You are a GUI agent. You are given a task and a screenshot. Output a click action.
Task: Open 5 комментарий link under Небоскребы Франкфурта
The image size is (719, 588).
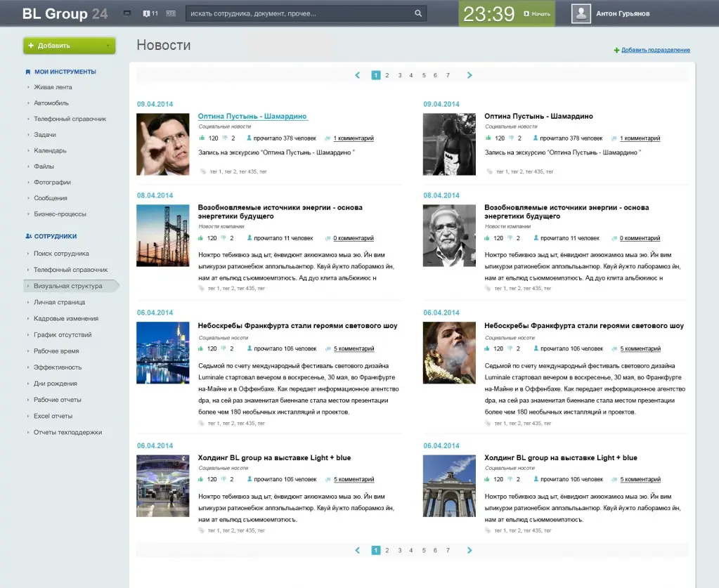(x=354, y=348)
